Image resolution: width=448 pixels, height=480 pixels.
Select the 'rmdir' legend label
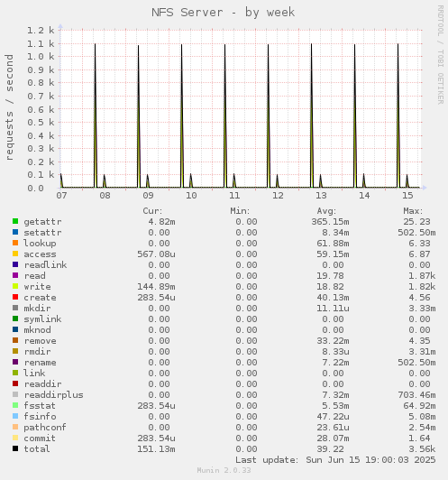(37, 352)
